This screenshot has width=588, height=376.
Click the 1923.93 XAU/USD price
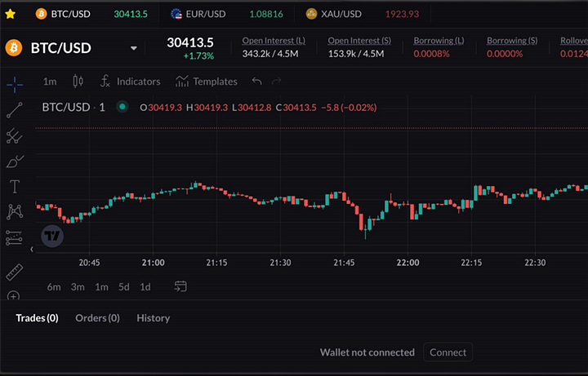click(402, 14)
